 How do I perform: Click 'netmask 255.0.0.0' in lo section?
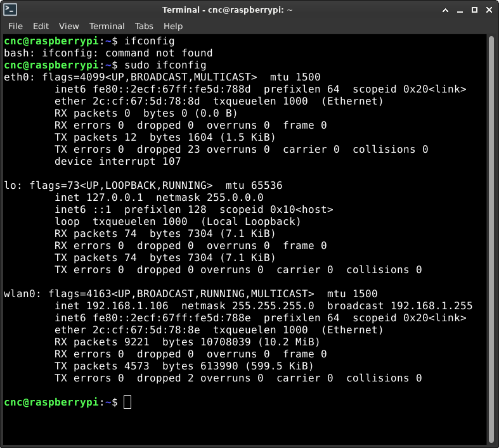209,198
